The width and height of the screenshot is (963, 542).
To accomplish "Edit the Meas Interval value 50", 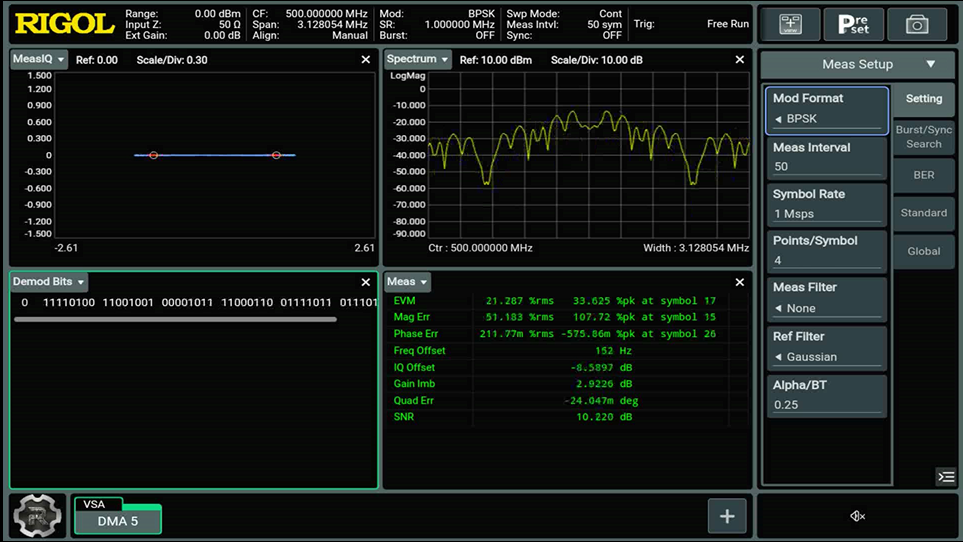I will (x=827, y=158).
